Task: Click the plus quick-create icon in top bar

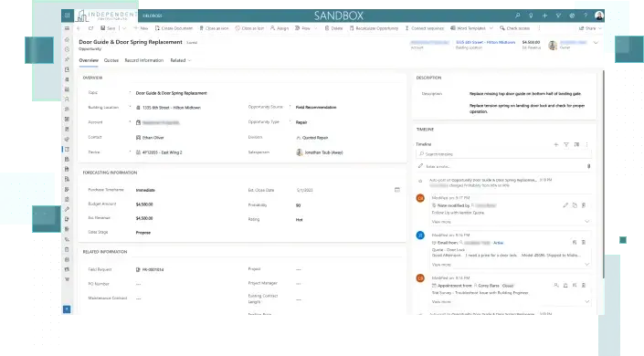Action: [x=544, y=16]
